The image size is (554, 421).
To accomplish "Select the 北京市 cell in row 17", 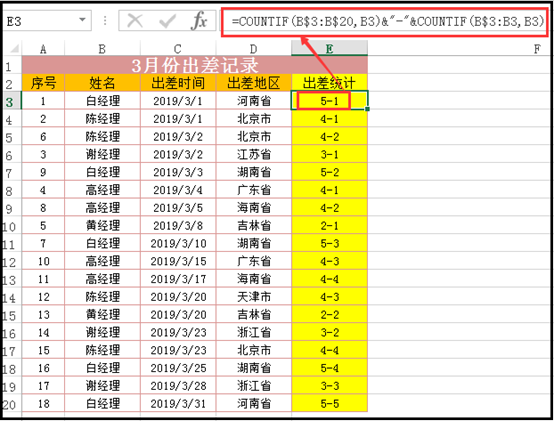I will tap(253, 350).
